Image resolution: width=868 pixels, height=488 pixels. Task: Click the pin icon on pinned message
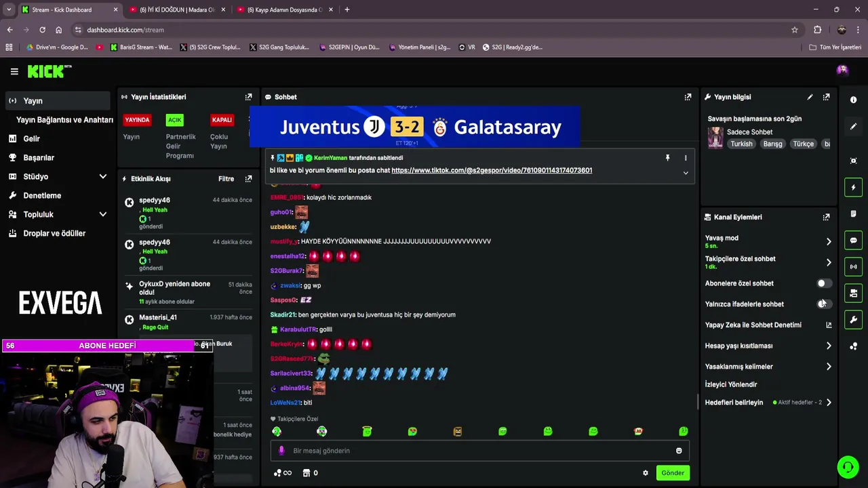coord(667,158)
